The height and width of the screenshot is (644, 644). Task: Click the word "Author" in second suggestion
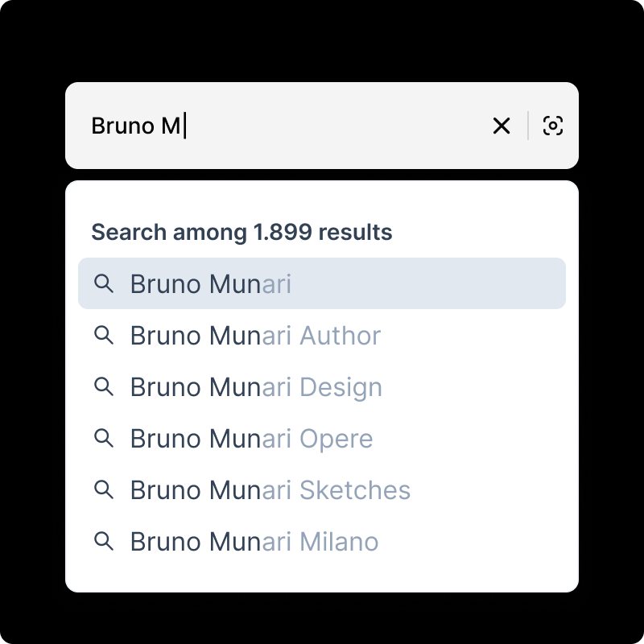click(340, 335)
